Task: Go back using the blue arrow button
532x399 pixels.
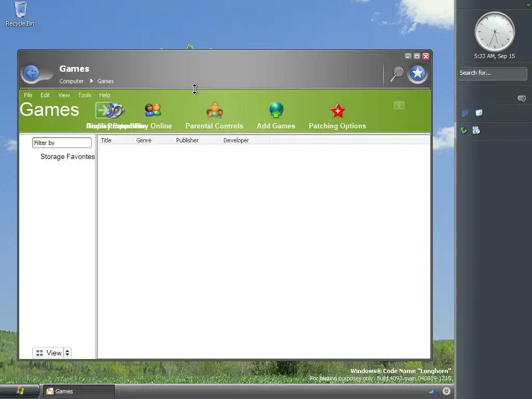Action: 31,73
